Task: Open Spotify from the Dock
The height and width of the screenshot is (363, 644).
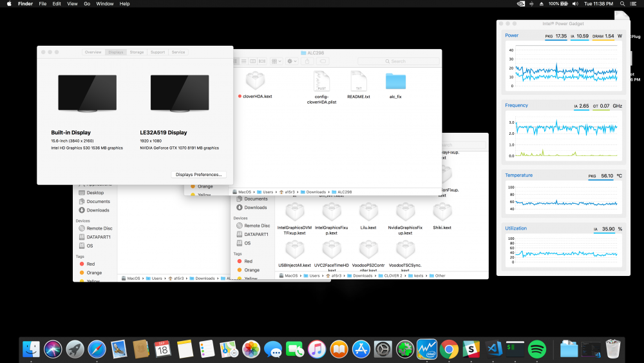Action: [537, 349]
